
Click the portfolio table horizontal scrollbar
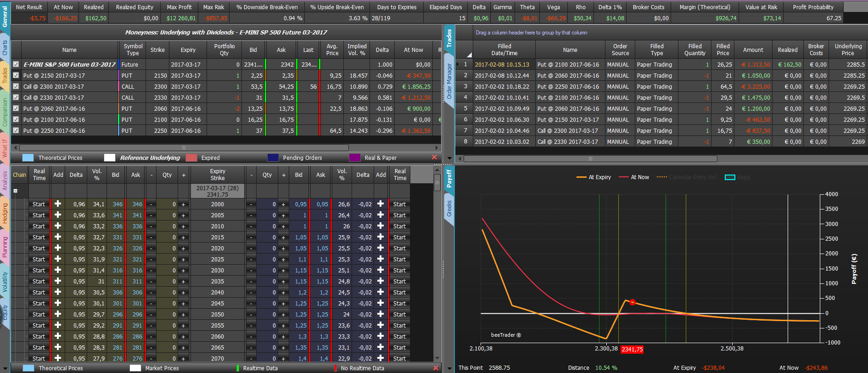226,148
